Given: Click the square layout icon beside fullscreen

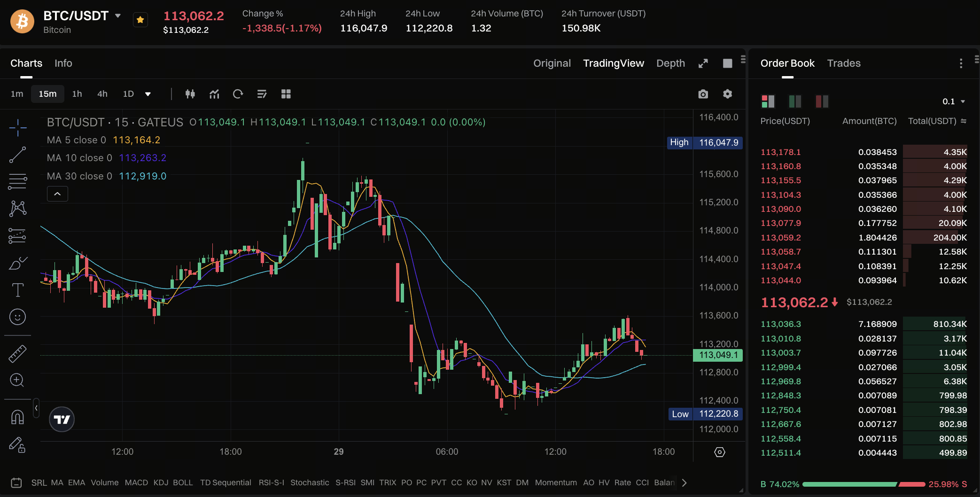Looking at the screenshot, I should pyautogui.click(x=727, y=63).
